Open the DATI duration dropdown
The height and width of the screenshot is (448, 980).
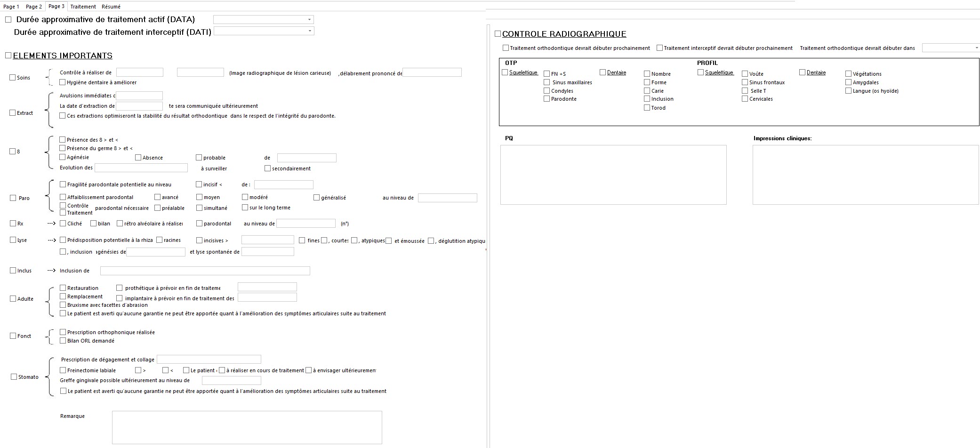[309, 31]
